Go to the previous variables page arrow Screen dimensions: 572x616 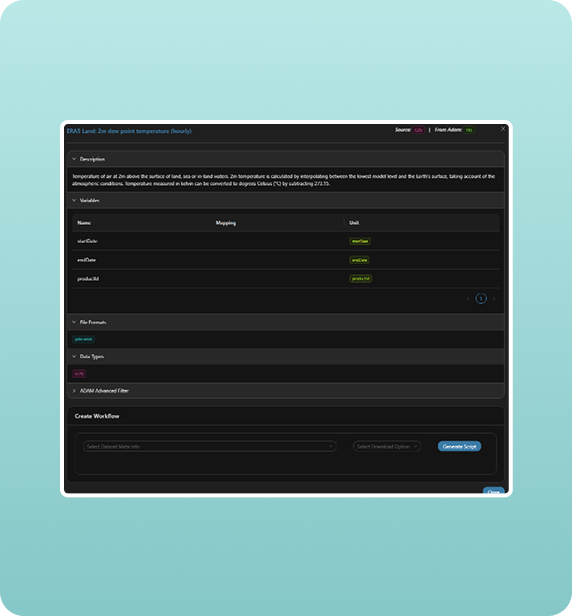(x=468, y=299)
